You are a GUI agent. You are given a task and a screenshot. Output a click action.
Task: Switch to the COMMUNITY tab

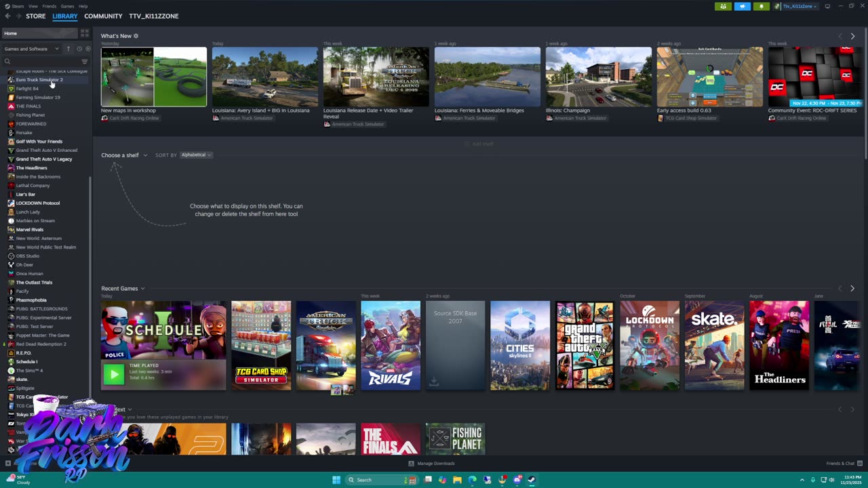click(x=103, y=16)
